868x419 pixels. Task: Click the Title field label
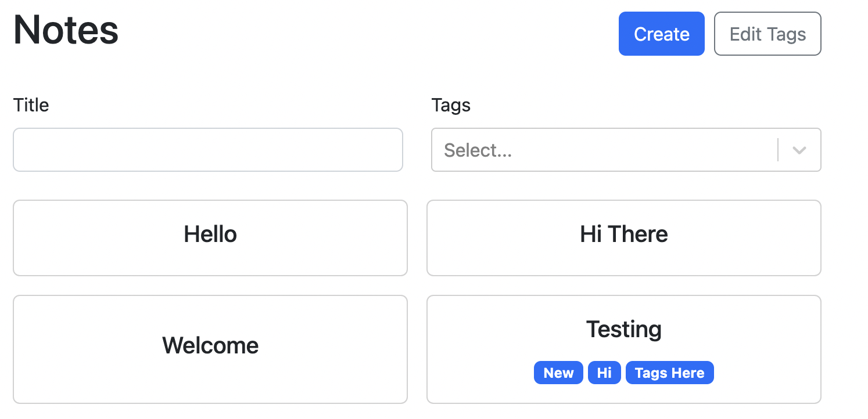tap(31, 105)
